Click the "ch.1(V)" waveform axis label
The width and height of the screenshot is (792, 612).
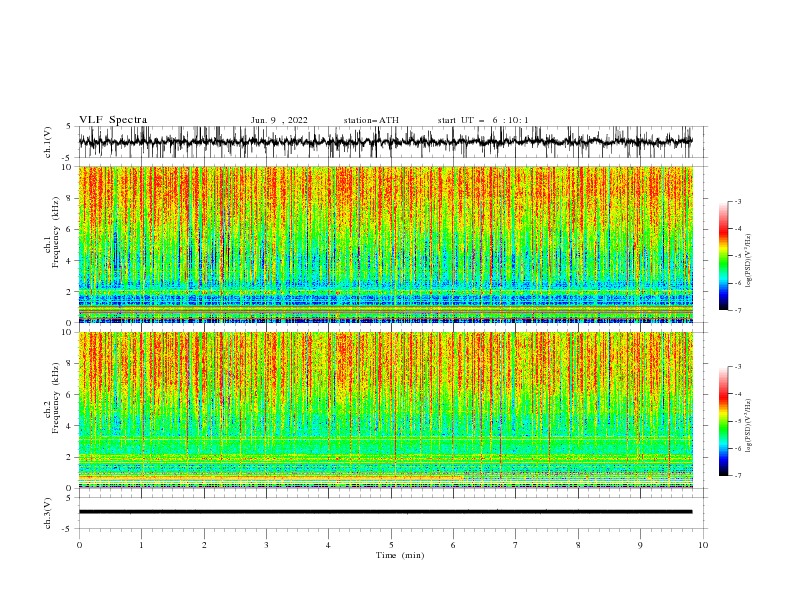click(48, 142)
